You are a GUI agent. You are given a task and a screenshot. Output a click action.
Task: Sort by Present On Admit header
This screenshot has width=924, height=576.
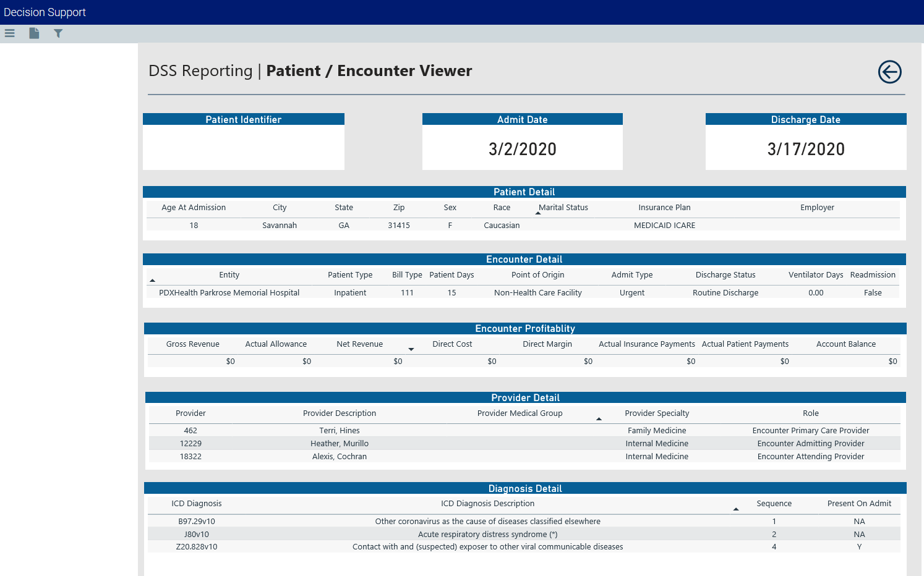pos(859,504)
